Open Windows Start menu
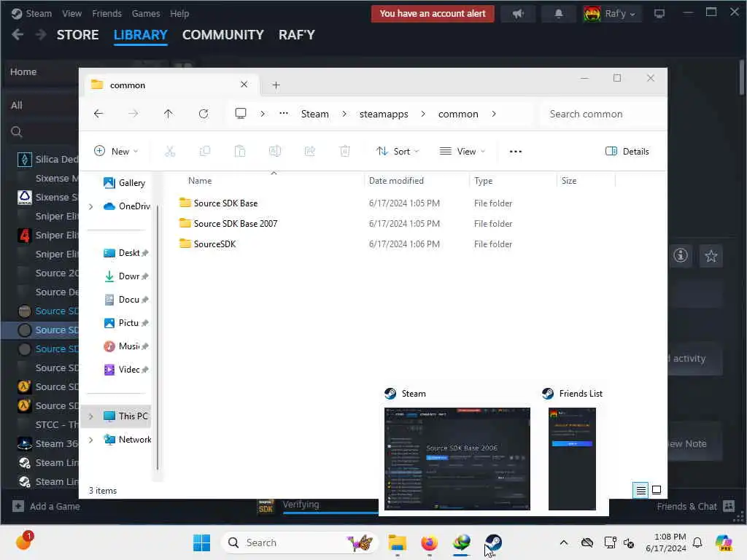This screenshot has height=560, width=747. tap(201, 542)
